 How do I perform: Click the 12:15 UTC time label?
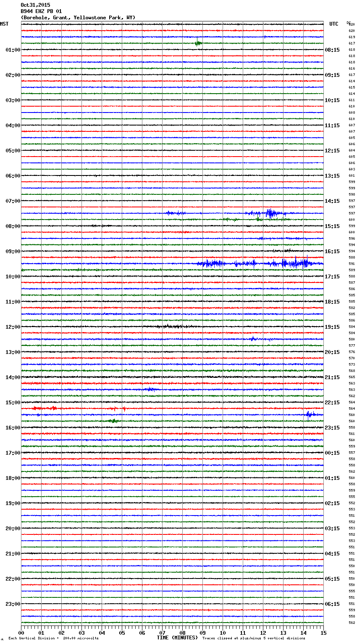[332, 151]
